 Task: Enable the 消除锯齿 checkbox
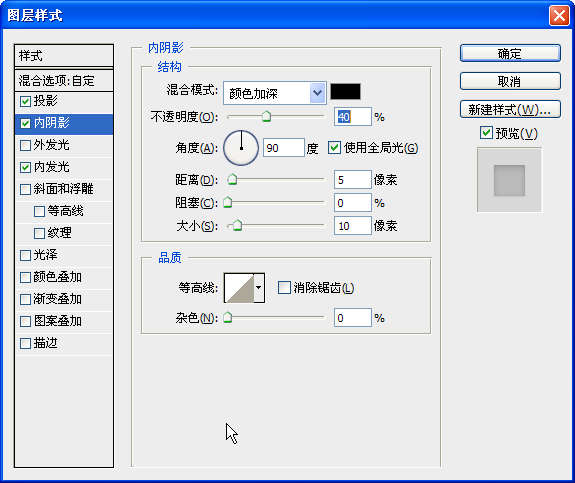tap(284, 288)
